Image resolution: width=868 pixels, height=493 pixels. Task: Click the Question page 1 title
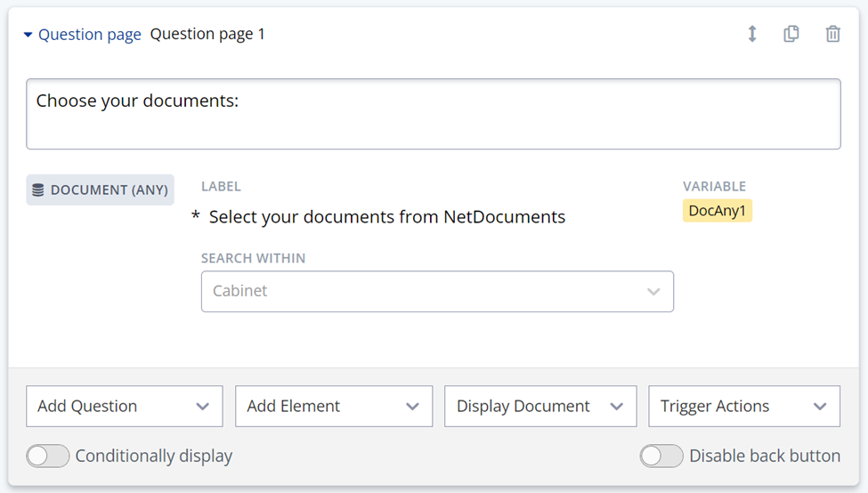coord(207,35)
